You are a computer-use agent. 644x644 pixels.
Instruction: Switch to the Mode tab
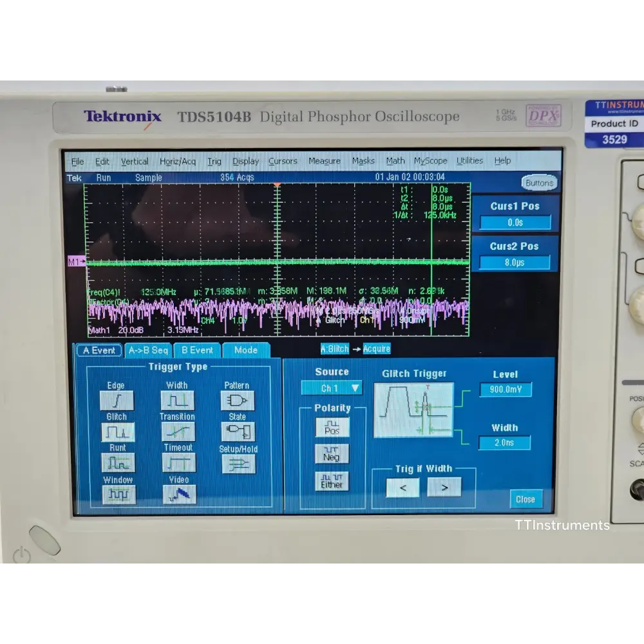tap(245, 350)
